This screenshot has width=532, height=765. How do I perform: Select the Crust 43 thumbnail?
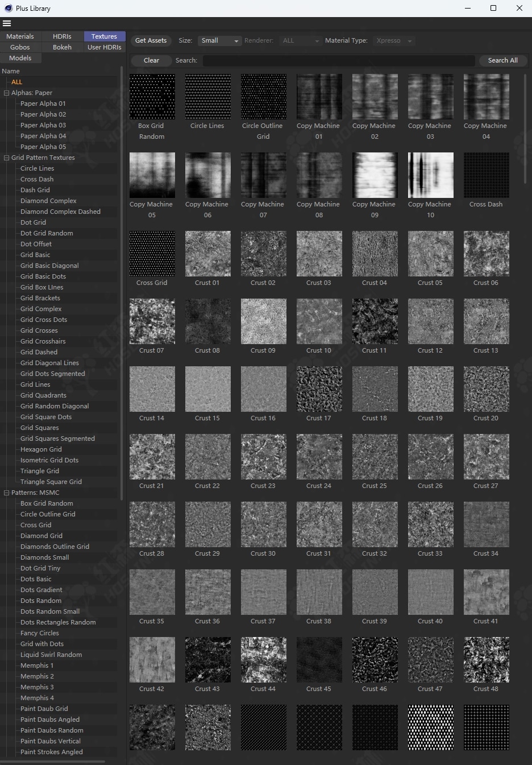tap(208, 660)
